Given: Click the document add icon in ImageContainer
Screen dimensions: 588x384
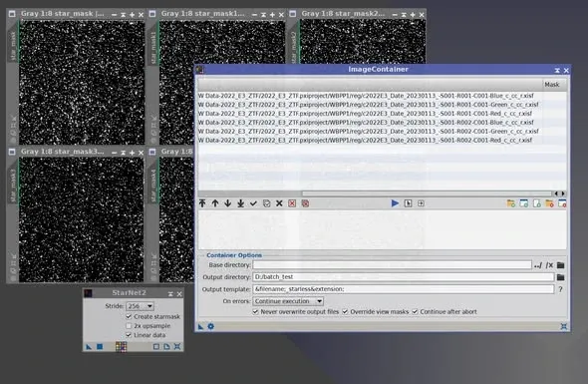Looking at the screenshot, I should [x=536, y=203].
